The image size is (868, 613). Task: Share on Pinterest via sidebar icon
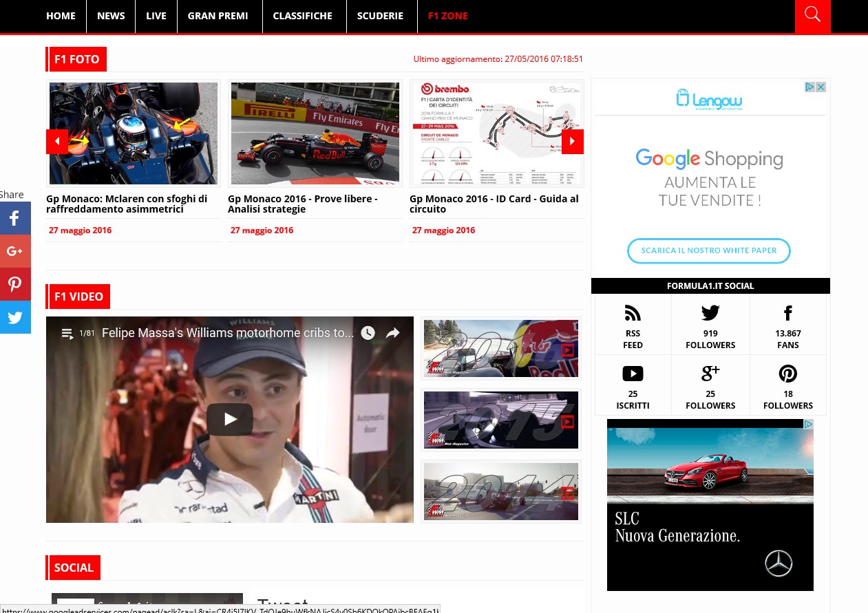(x=15, y=284)
